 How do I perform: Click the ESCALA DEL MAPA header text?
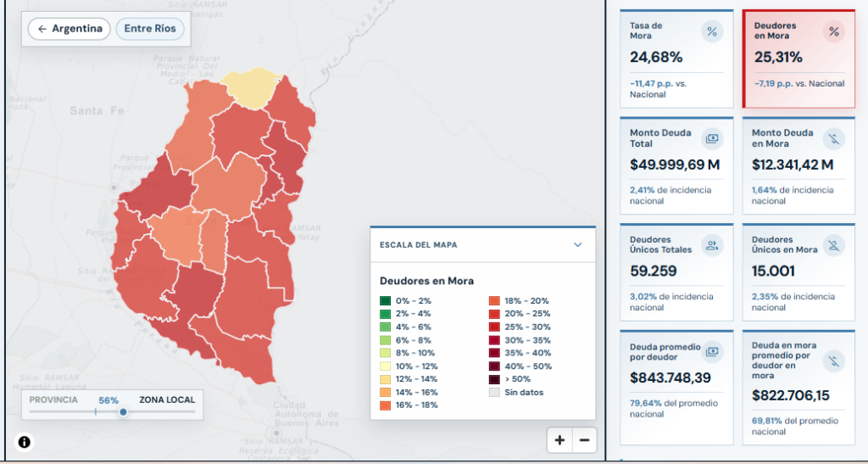(419, 245)
